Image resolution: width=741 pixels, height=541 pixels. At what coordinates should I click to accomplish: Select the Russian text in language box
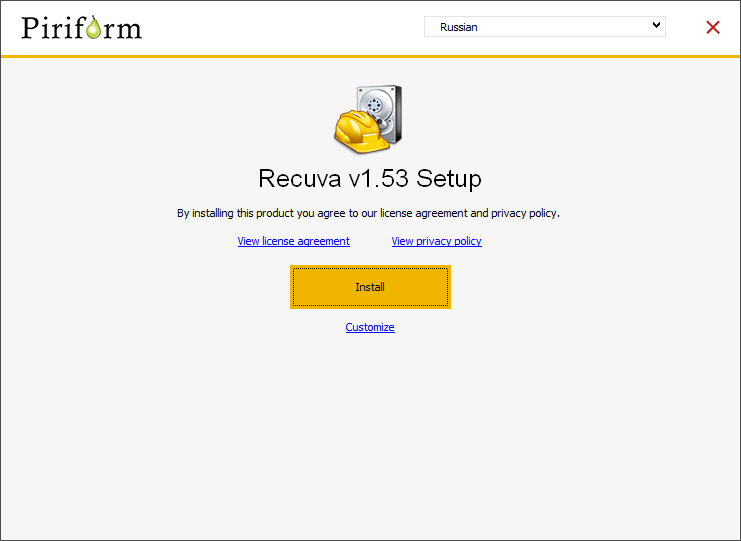pyautogui.click(x=459, y=27)
